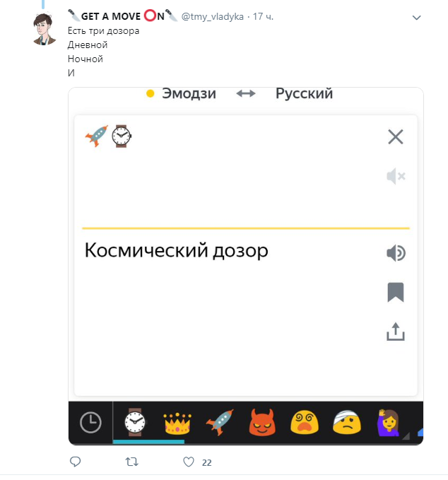Open the tweet options chevron
This screenshot has width=448, height=480.
(416, 18)
